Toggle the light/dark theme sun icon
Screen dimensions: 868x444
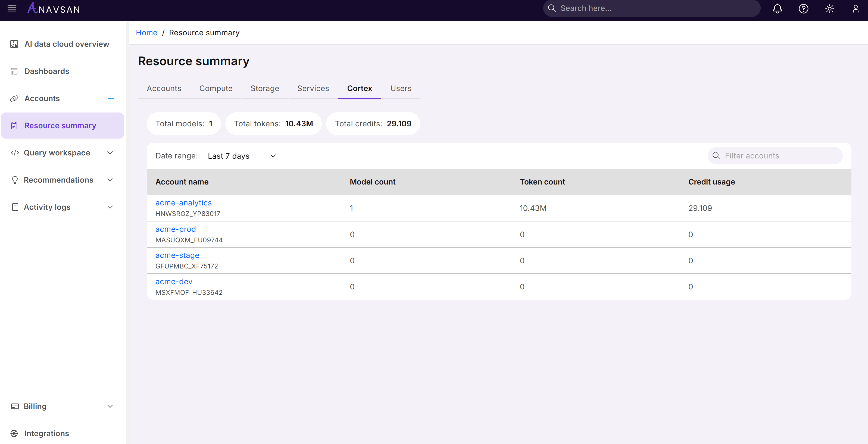click(x=829, y=8)
